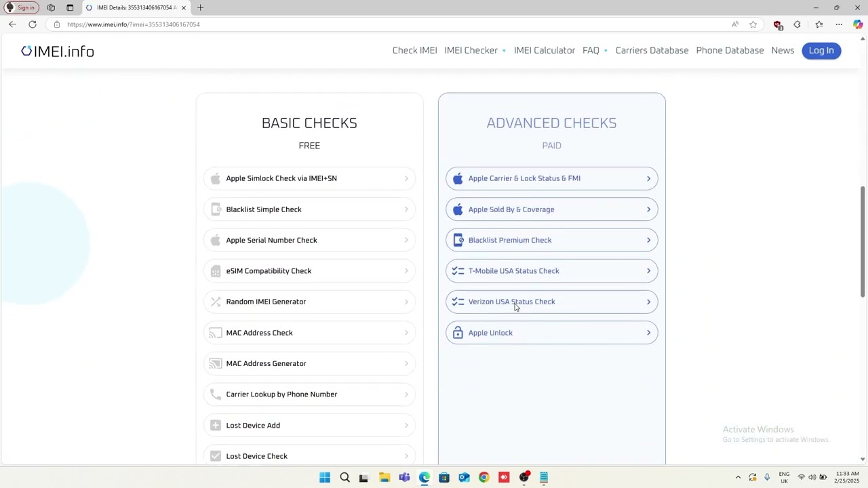Click the Random IMEI Generator shuffle icon

click(216, 302)
